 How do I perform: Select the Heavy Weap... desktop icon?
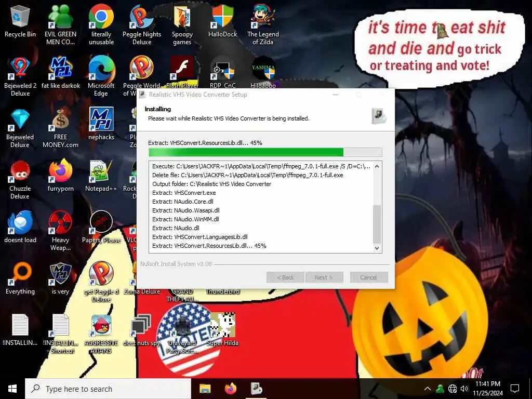pos(60,231)
